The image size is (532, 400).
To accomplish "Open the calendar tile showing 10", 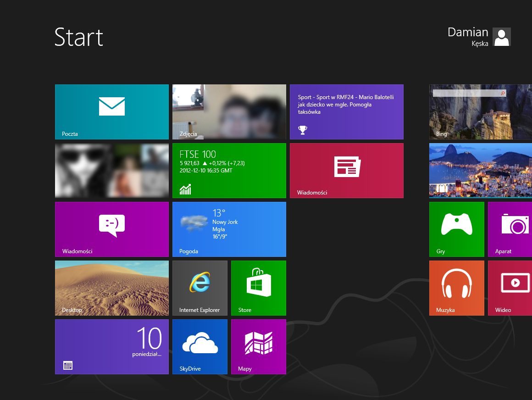I will (111, 347).
